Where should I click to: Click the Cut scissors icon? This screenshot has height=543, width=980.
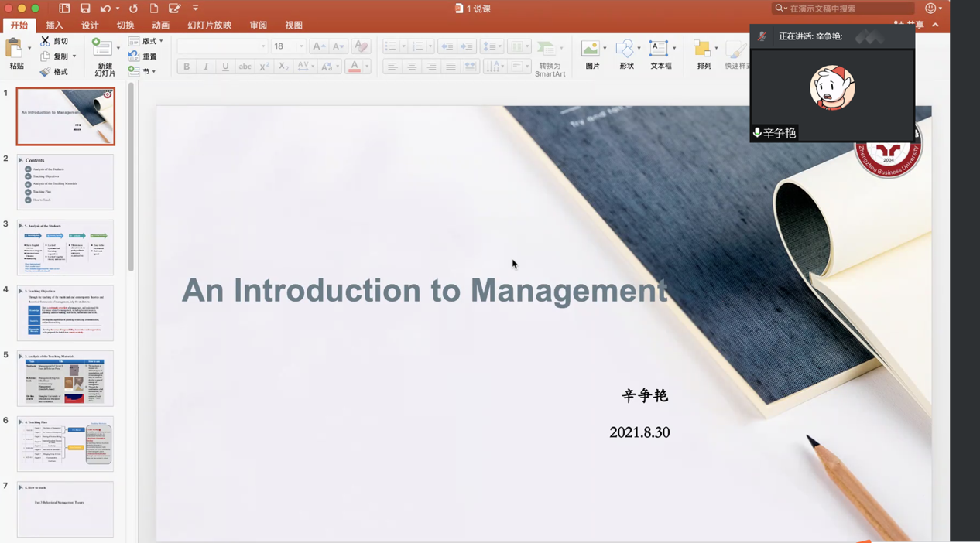pyautogui.click(x=46, y=41)
